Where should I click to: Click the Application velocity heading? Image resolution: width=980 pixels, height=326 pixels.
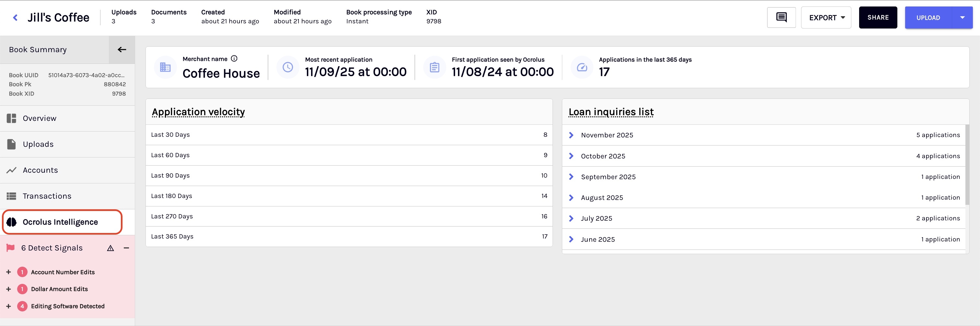click(x=198, y=112)
